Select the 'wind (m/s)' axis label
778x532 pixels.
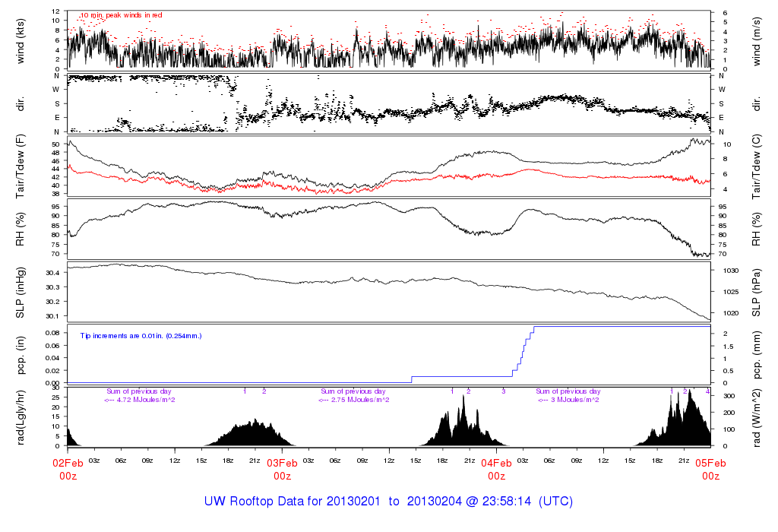coord(756,41)
